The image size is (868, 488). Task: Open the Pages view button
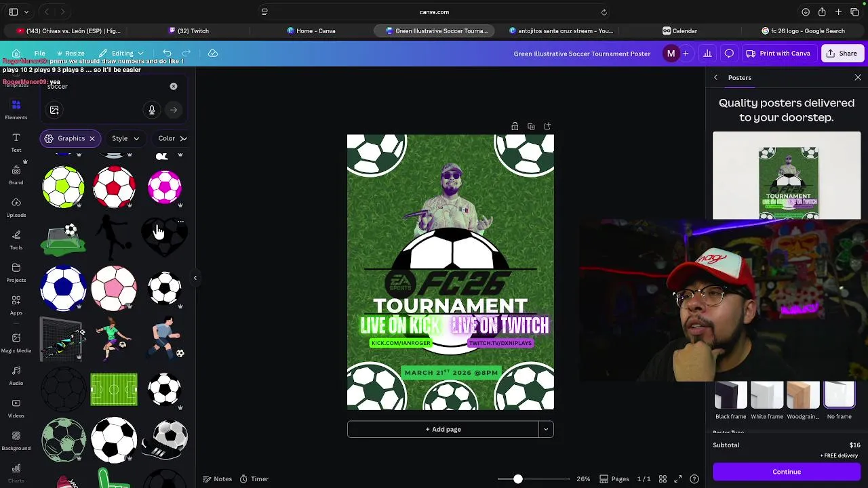pyautogui.click(x=614, y=479)
